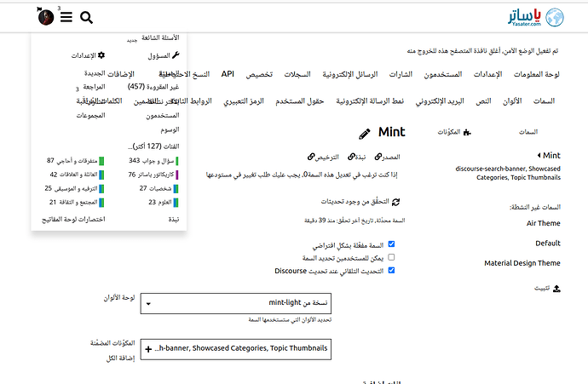Image resolution: width=588 pixels, height=384 pixels.
Task: Open كاريكاتور ياساتر category 76
Action: coord(153,175)
